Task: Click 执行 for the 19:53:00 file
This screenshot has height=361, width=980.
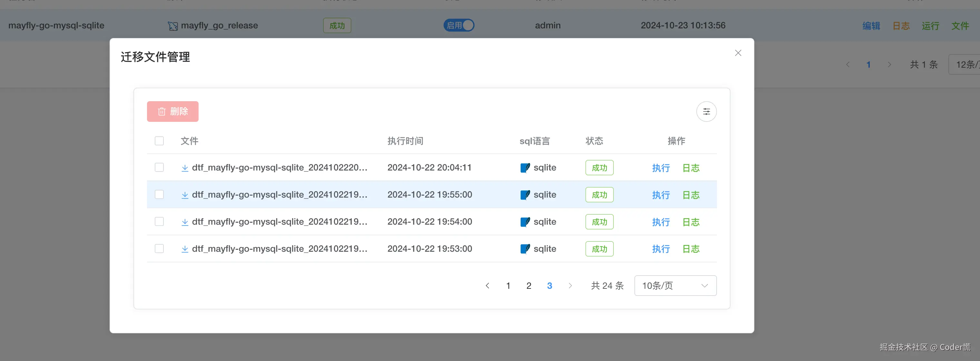Action: (x=661, y=249)
